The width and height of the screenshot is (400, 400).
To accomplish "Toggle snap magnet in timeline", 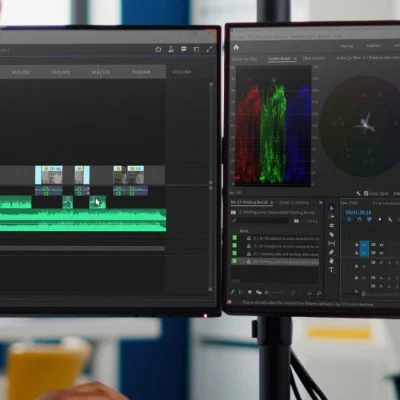I will pos(359,219).
